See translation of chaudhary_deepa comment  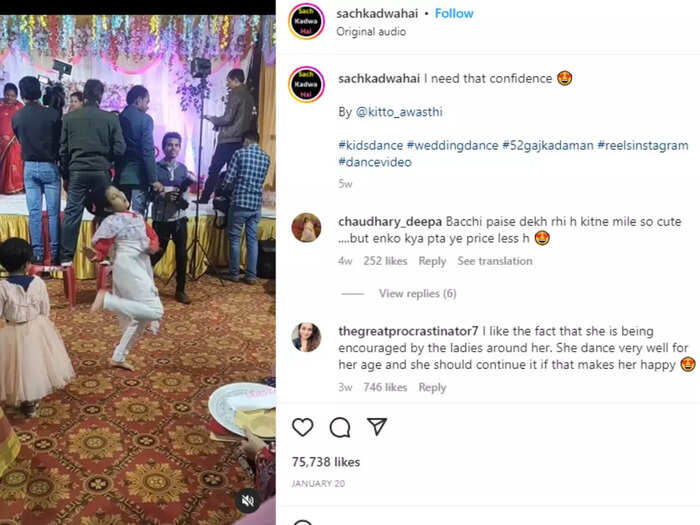(495, 261)
